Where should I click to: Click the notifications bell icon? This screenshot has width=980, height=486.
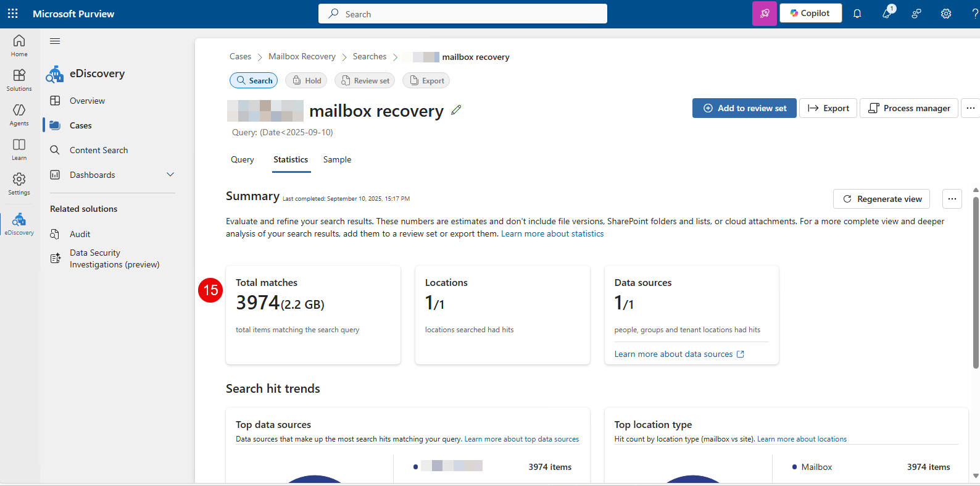(x=857, y=14)
